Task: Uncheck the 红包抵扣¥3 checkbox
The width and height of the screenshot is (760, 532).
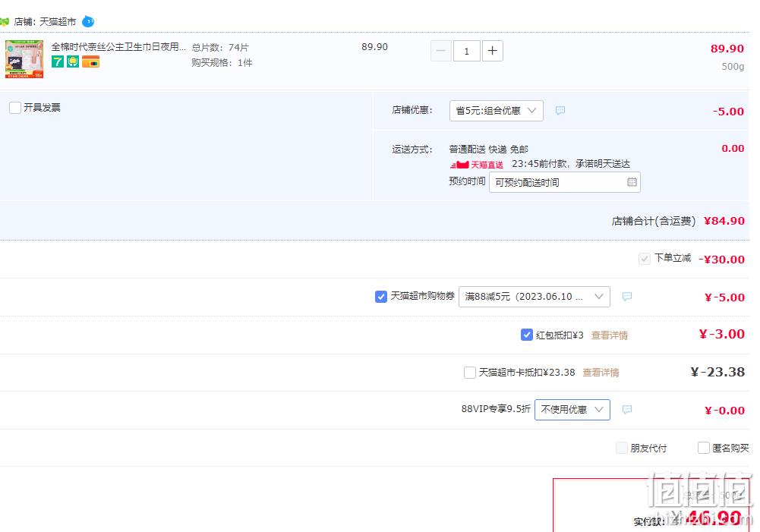Action: click(x=527, y=335)
